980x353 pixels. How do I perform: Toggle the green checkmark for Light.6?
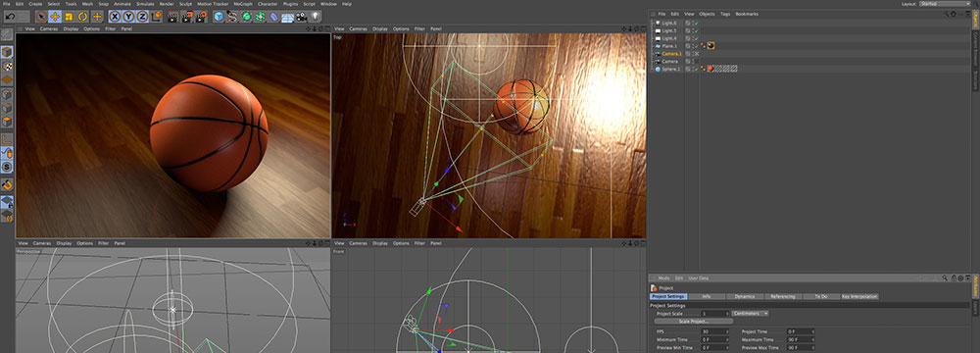click(x=696, y=24)
